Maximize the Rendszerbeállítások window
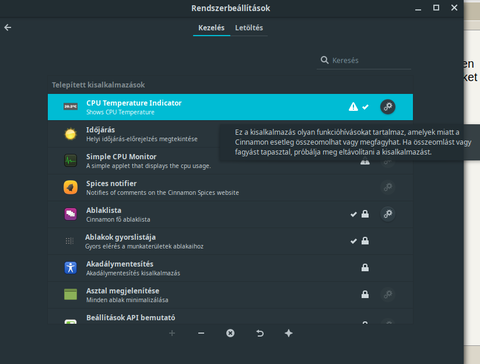This screenshot has width=480, height=364. pos(436,8)
